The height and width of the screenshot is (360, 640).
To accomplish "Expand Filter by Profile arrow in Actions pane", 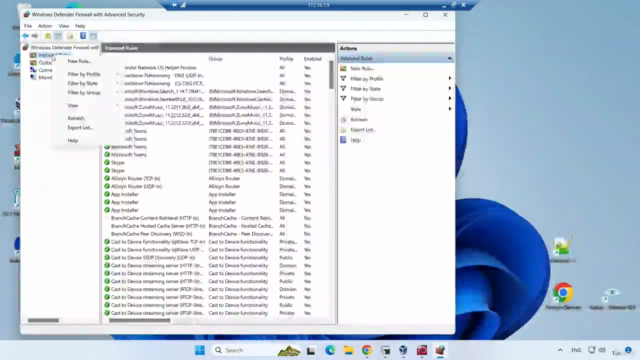I will coord(450,78).
